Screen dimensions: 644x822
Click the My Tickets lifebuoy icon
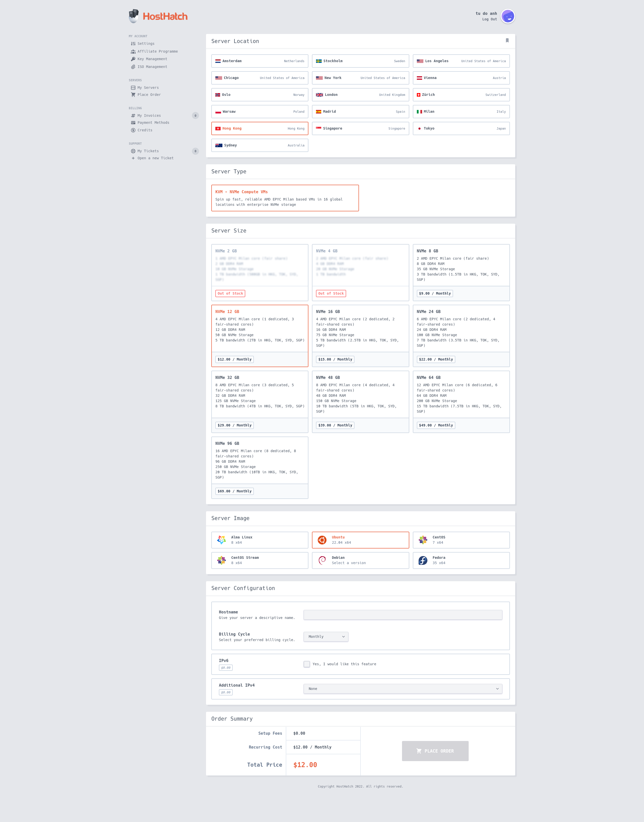tap(133, 151)
